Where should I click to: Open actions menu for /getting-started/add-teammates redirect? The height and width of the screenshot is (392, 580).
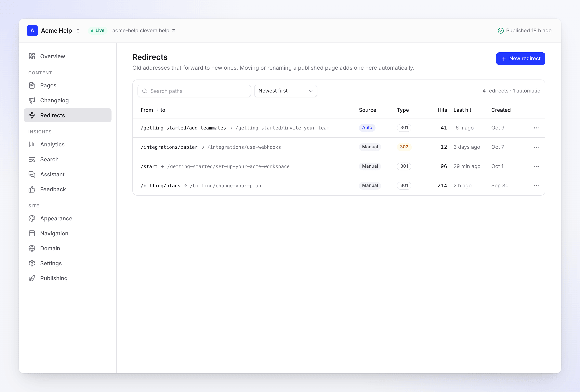click(536, 128)
